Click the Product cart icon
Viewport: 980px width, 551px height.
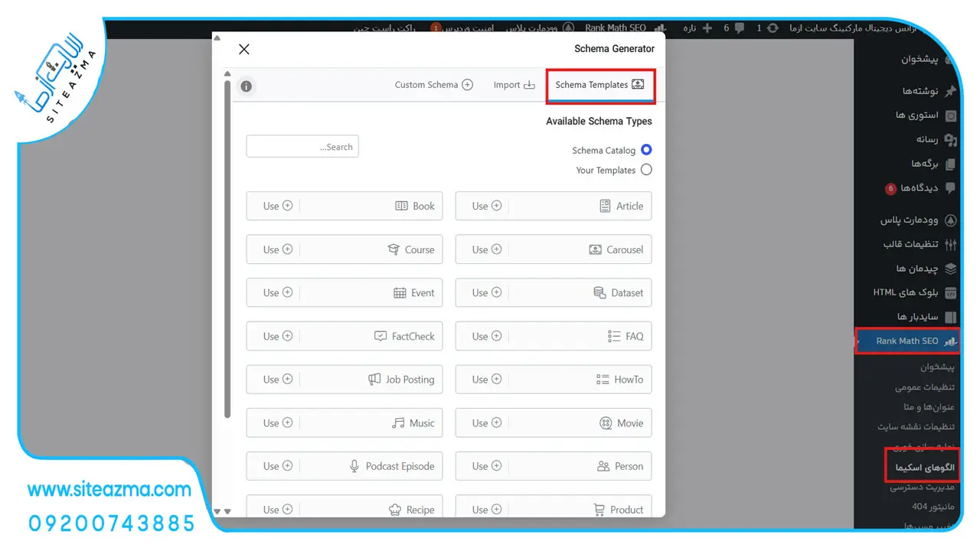pyautogui.click(x=599, y=510)
